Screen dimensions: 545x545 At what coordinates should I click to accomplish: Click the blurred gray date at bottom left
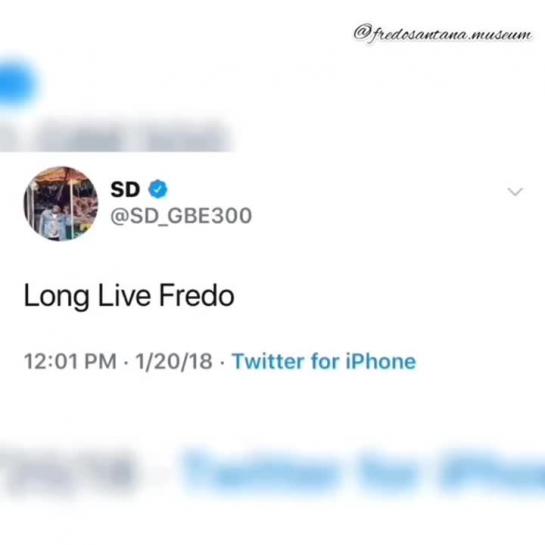tap(66, 473)
